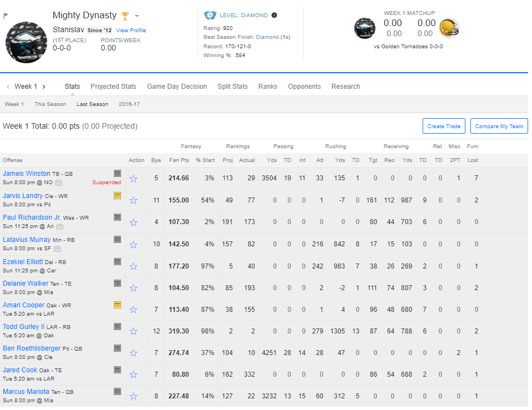Click the Diamond level info icon

tap(274, 15)
